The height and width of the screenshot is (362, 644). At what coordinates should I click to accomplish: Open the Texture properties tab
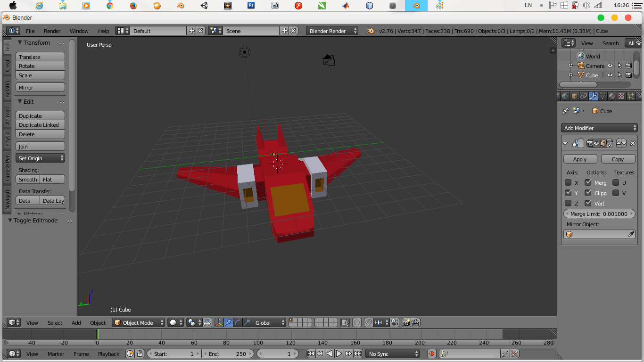[x=620, y=96]
